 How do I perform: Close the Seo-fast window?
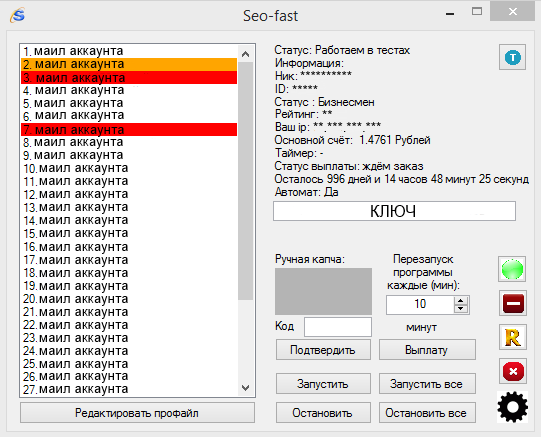[x=513, y=11]
